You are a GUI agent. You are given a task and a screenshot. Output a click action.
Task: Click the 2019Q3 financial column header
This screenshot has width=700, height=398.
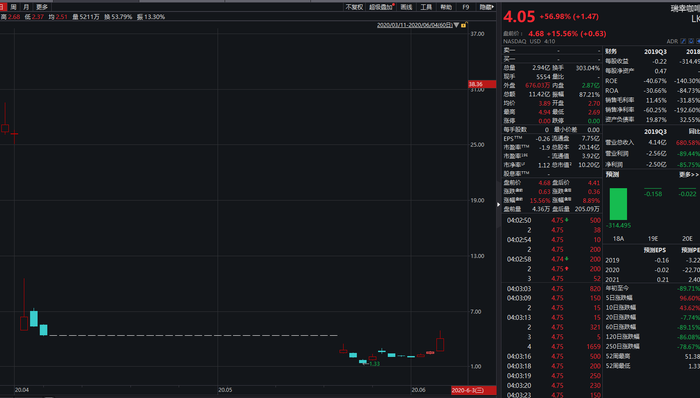[x=655, y=52]
